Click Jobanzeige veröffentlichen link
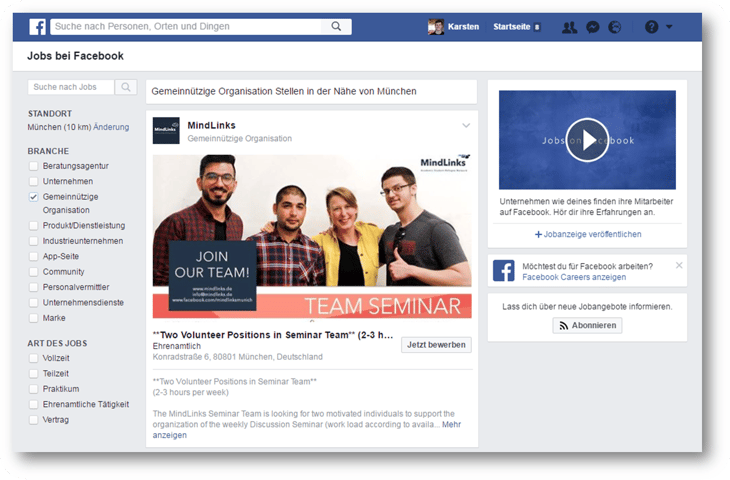Viewport: 730px width, 480px height. (588, 234)
